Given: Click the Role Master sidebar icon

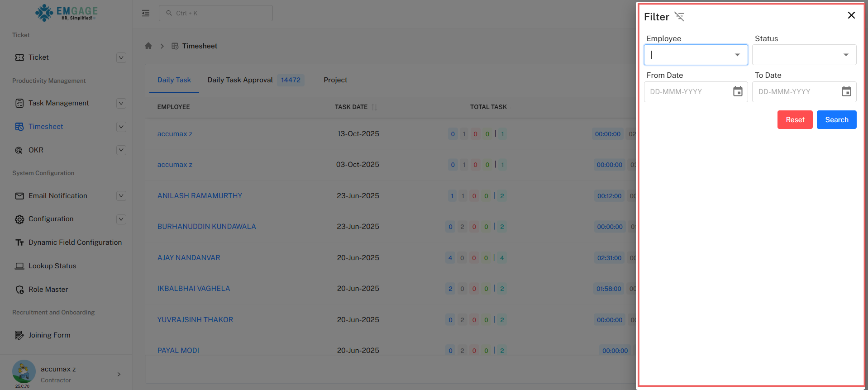Looking at the screenshot, I should (19, 290).
